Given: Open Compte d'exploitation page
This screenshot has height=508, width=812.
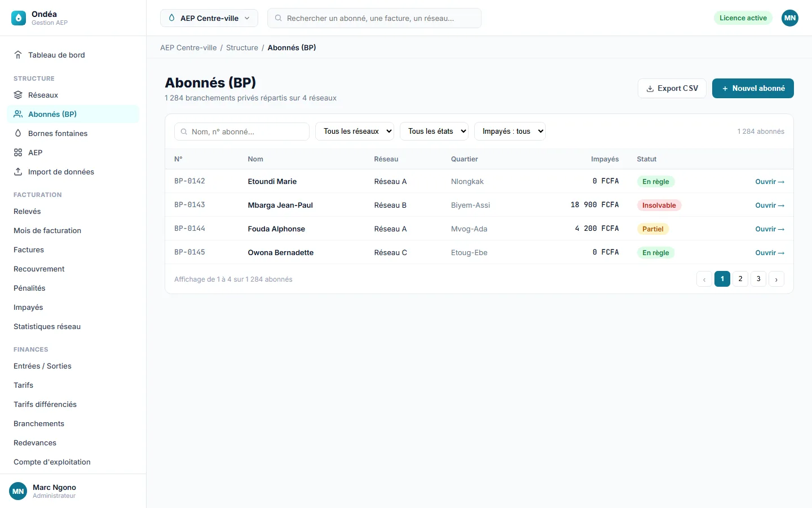Looking at the screenshot, I should pos(73,462).
